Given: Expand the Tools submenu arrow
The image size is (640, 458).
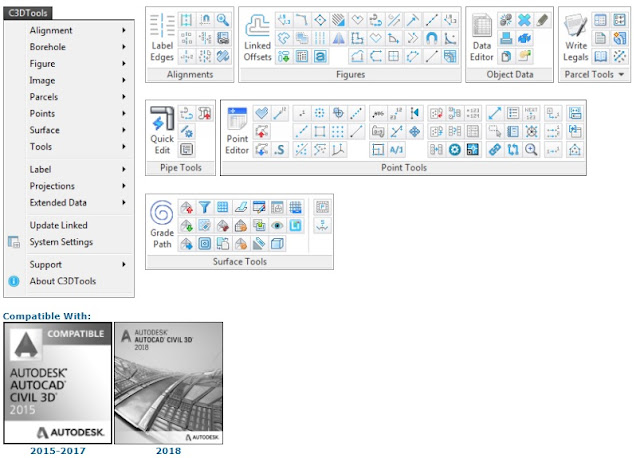Looking at the screenshot, I should click(124, 147).
